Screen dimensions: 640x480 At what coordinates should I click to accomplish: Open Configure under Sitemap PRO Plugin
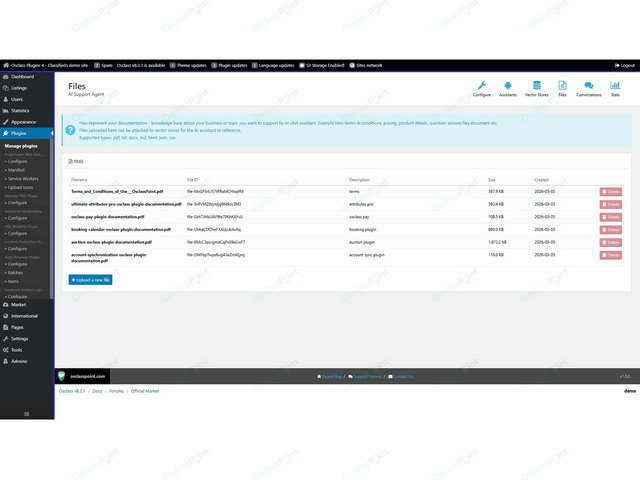16,203
